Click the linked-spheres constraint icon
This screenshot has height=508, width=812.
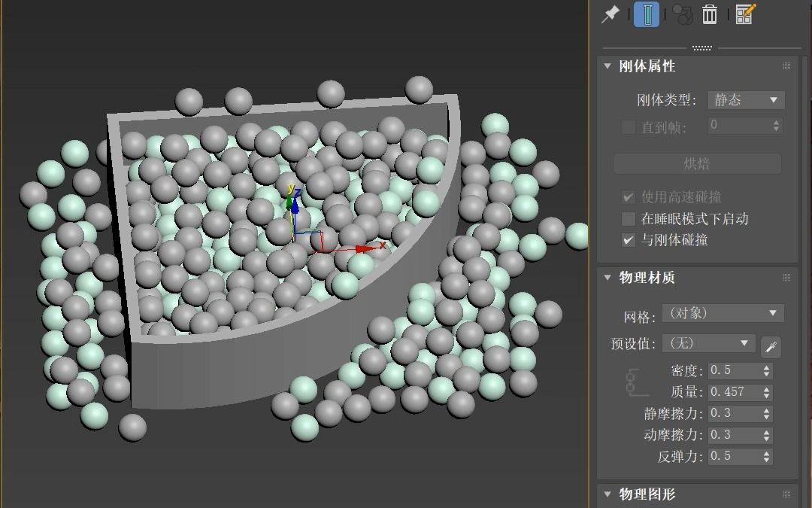682,14
